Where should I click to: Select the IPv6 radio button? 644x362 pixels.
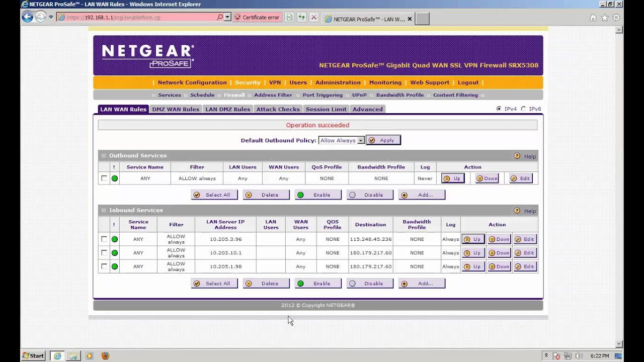point(523,109)
